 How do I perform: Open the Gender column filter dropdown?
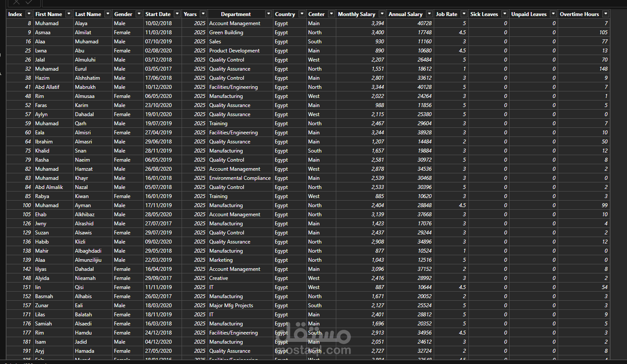[x=139, y=14]
